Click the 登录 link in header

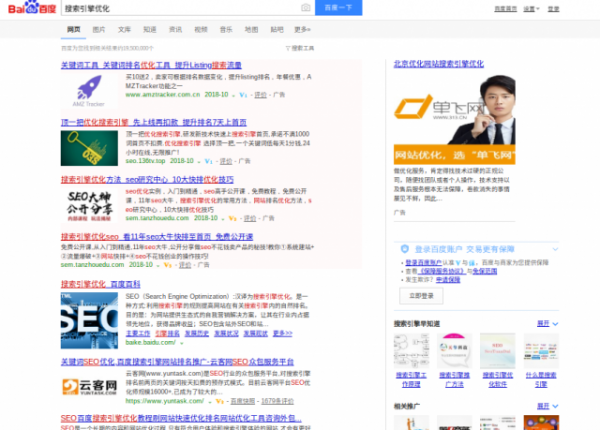pos(553,9)
